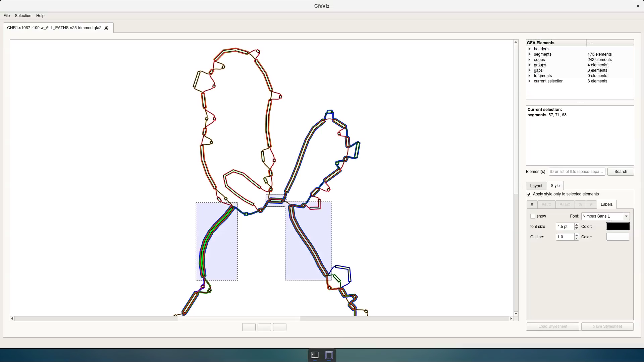Image resolution: width=644 pixels, height=362 pixels.
Task: Uncheck Apply style only to selected elements
Action: [x=529, y=194]
